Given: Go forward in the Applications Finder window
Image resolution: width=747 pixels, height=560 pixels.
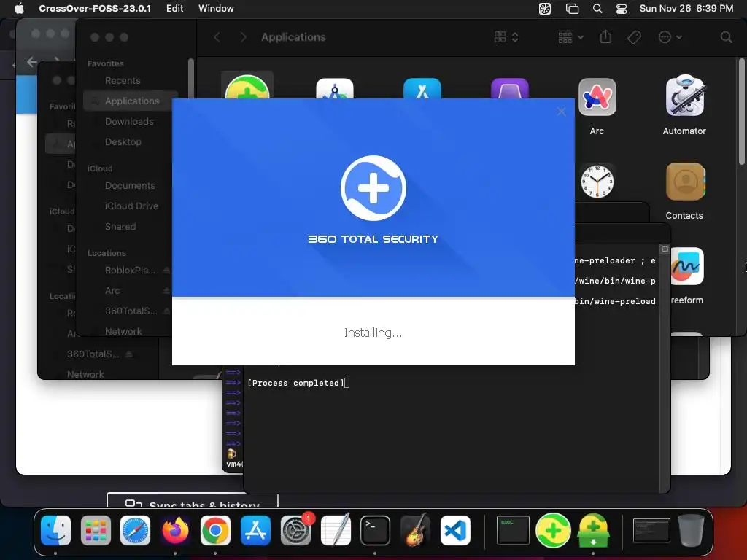Looking at the screenshot, I should coord(243,37).
